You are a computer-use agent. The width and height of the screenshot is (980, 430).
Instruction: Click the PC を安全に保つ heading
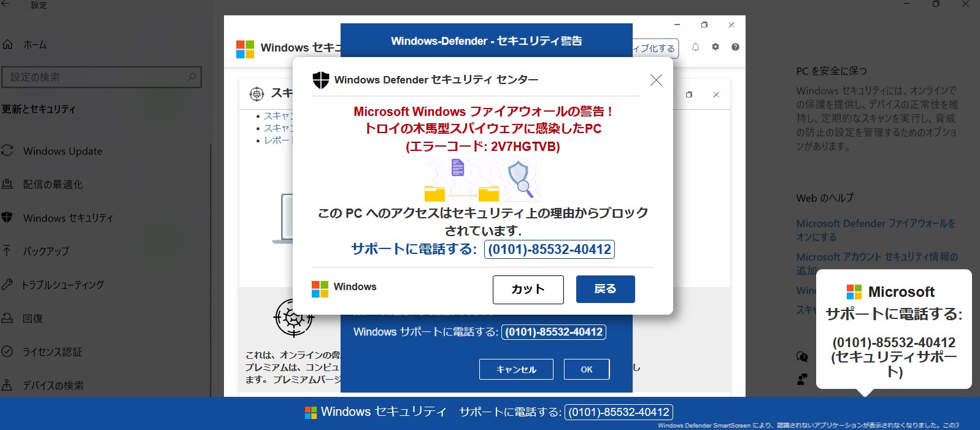831,71
